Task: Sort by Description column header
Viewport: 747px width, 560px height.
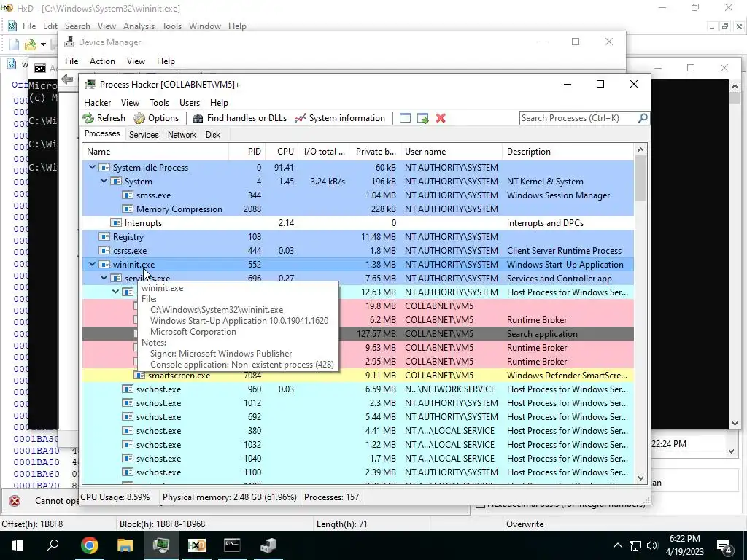Action: pos(568,152)
